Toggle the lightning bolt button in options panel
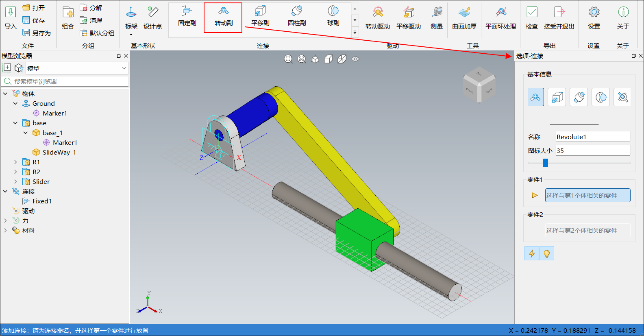This screenshot has width=644, height=336. (x=531, y=253)
